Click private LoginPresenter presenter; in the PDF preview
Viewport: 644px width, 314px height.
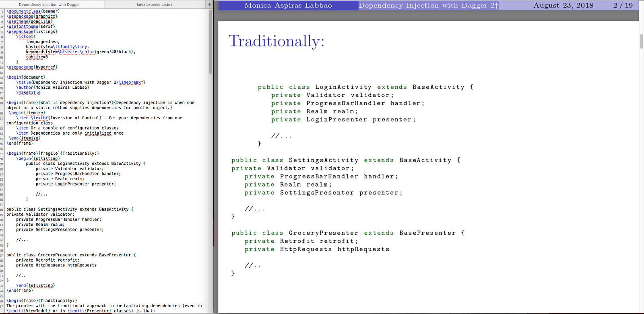(x=343, y=120)
